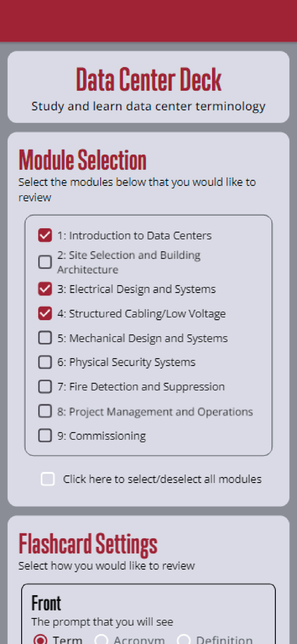Choose Acronym as the front prompt
297x644 pixels.
coord(102,640)
